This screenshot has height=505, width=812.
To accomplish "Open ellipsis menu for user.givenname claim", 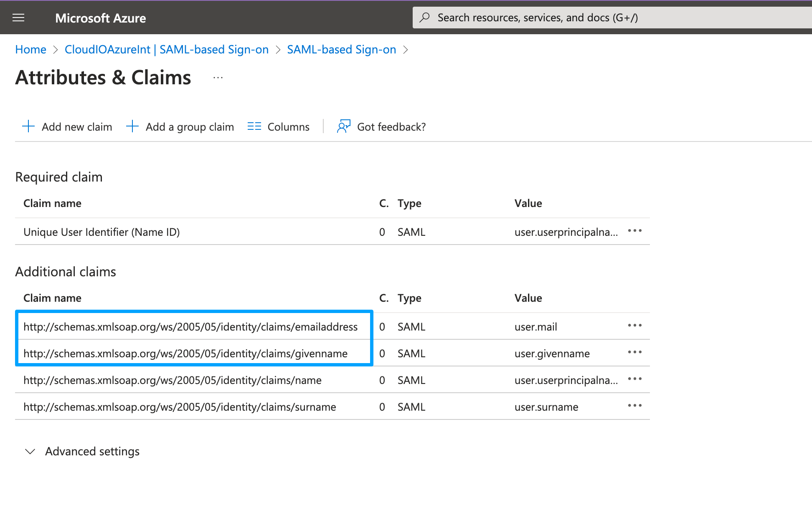I will 634,352.
